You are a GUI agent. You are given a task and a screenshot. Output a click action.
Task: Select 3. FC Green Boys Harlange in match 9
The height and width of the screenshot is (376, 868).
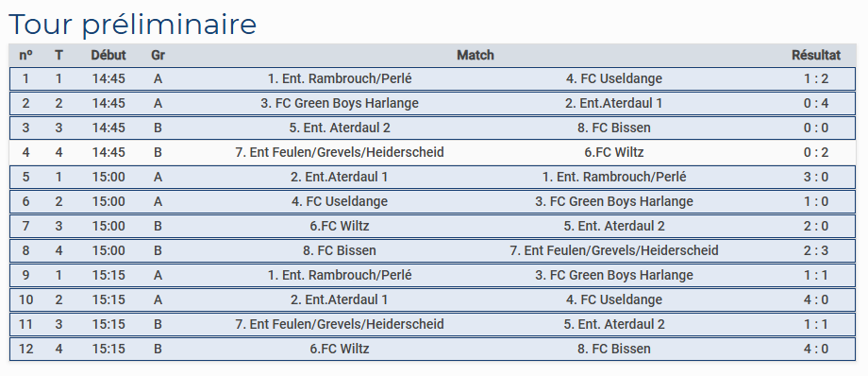pyautogui.click(x=614, y=275)
